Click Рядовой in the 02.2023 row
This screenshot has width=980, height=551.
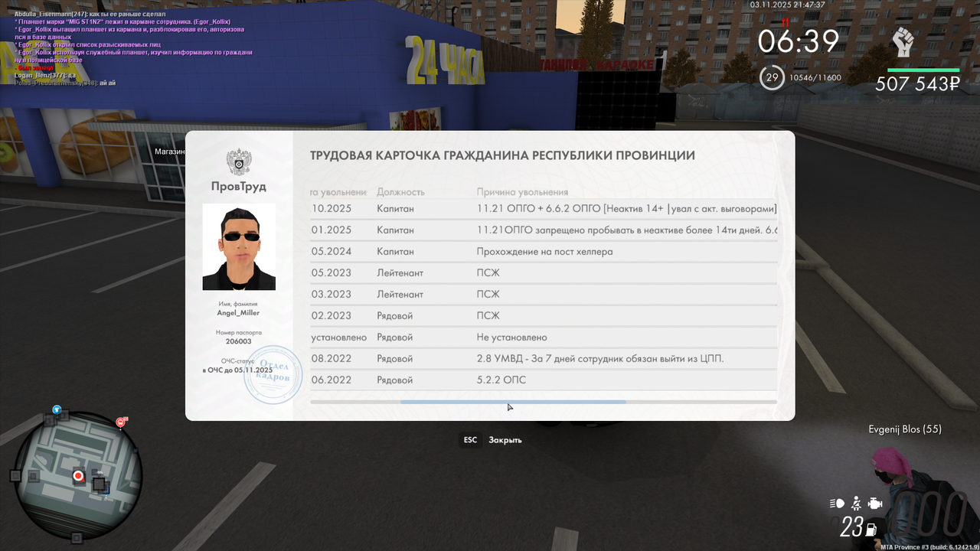(x=394, y=316)
